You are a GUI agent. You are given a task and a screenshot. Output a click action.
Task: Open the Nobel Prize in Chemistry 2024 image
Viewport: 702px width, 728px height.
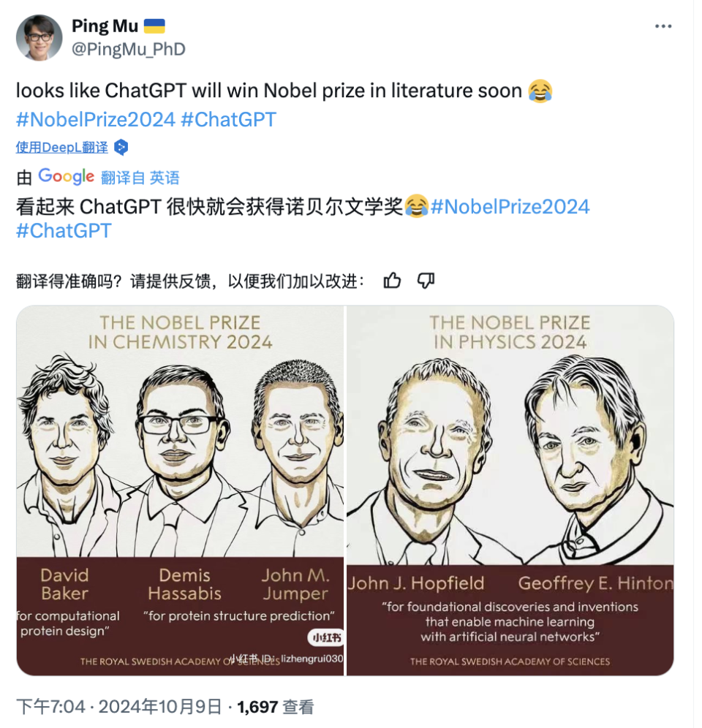[x=181, y=490]
